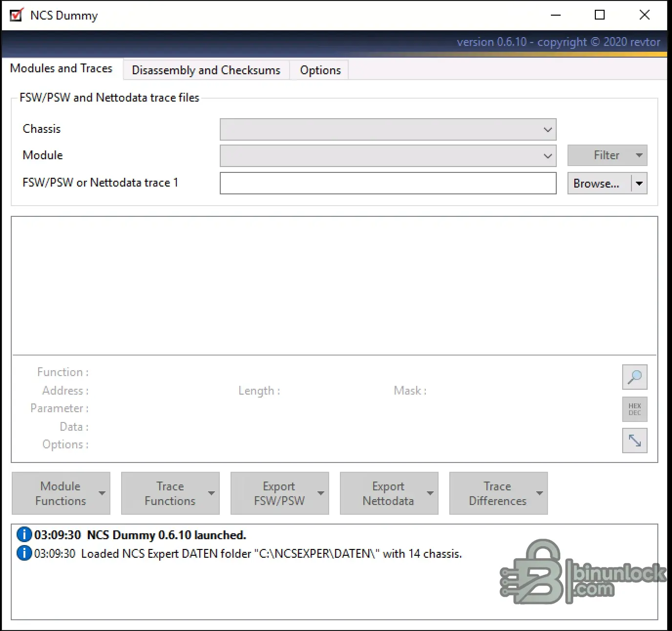This screenshot has height=631, width=672.
Task: Open the Options tab
Action: (x=320, y=70)
